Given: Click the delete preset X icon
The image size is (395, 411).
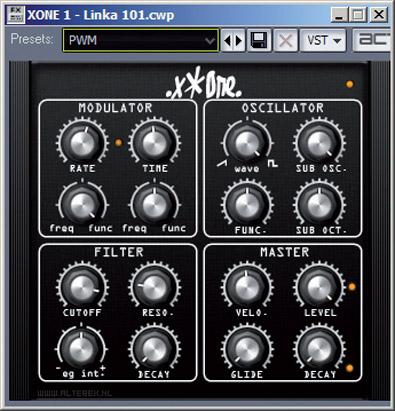Looking at the screenshot, I should pyautogui.click(x=286, y=41).
